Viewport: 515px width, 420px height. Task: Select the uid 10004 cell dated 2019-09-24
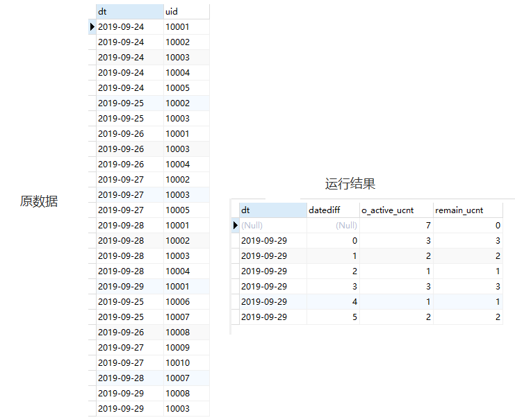point(186,72)
